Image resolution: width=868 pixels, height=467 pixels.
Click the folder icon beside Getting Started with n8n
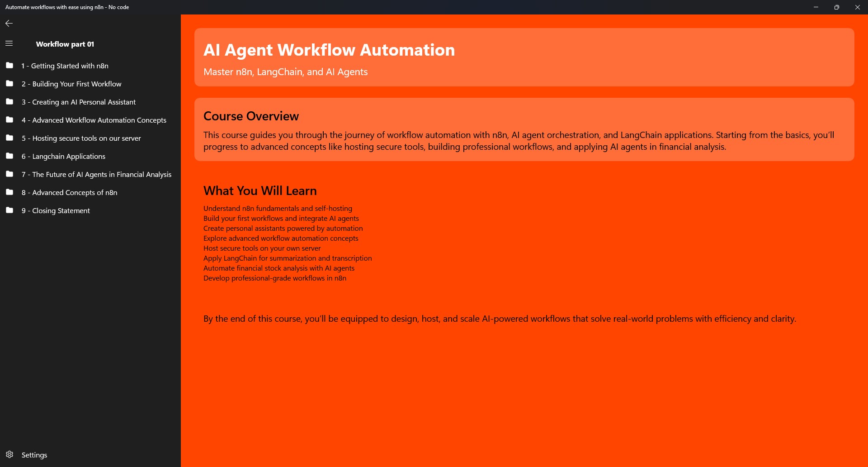coord(9,66)
